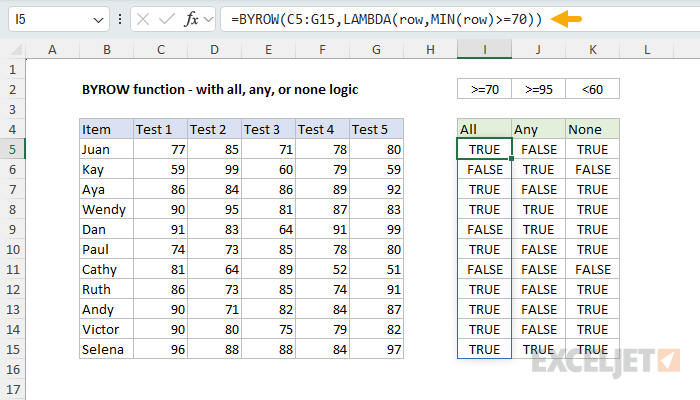
Task: Click the 'None' result FALSE in Cathy's row
Action: tap(592, 270)
